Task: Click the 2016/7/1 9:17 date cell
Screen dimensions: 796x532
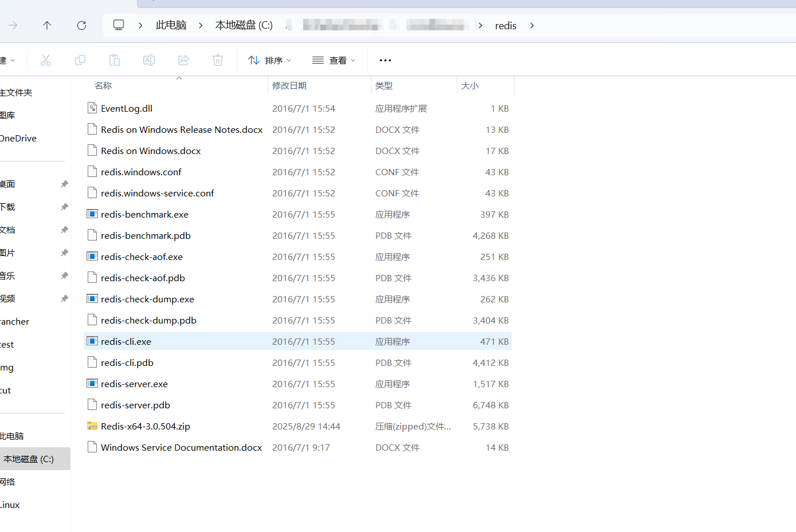Action: [x=301, y=447]
